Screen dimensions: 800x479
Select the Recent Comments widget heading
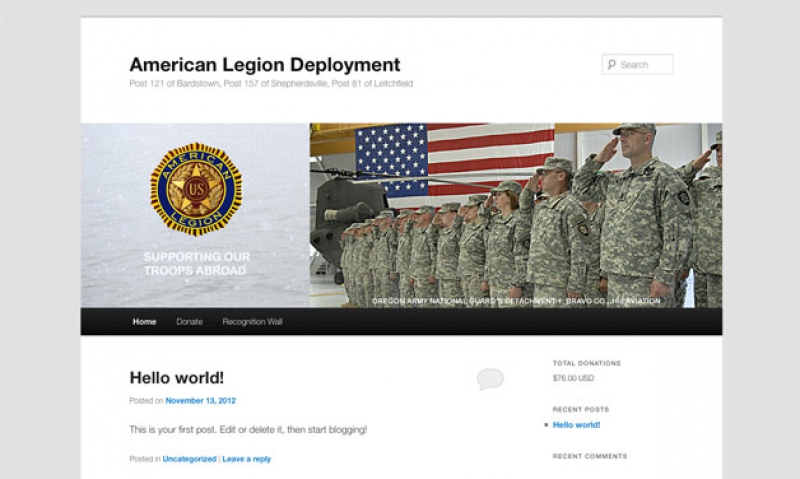(x=590, y=456)
